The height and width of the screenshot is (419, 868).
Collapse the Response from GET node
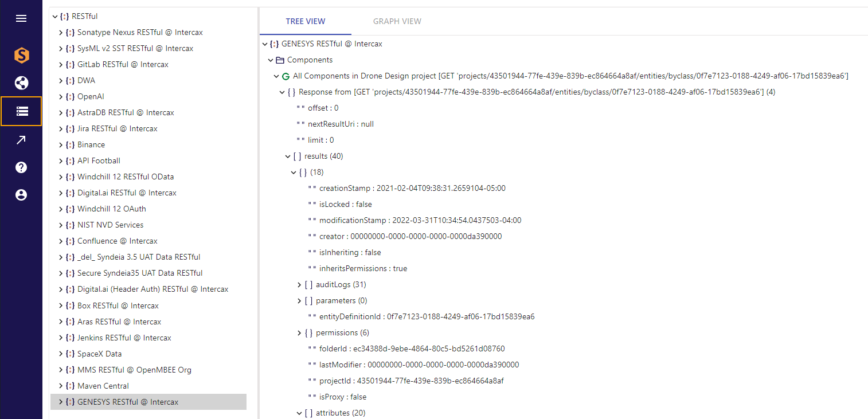(x=282, y=92)
